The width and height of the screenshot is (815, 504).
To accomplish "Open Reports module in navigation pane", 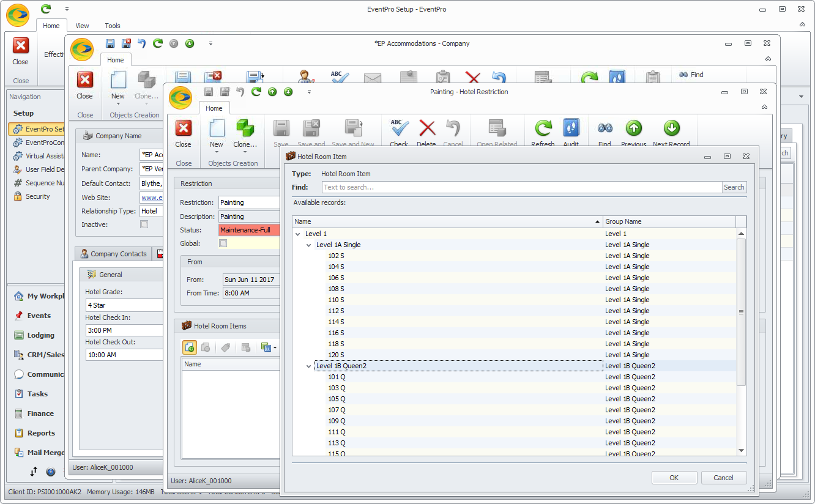I will [41, 433].
